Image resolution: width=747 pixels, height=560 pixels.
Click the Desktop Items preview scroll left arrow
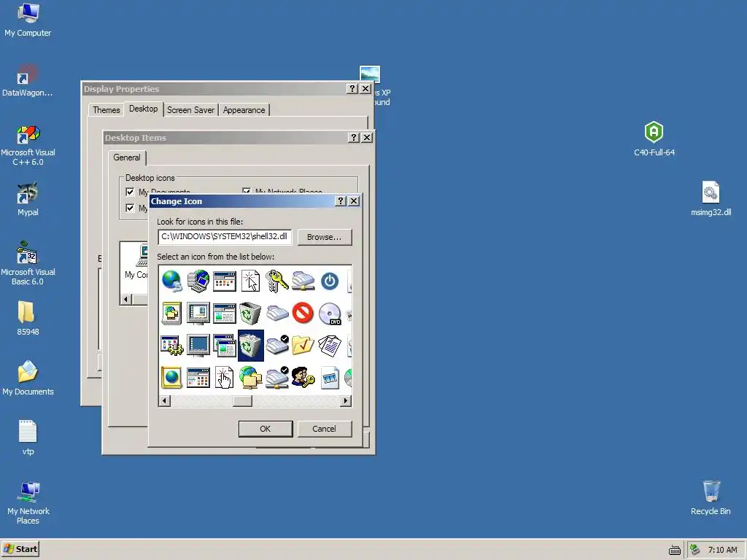125,300
